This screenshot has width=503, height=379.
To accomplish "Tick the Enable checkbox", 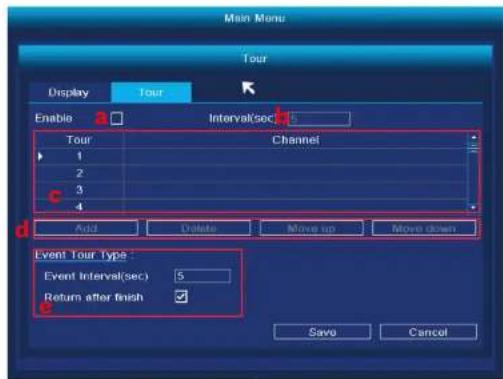I will point(117,119).
